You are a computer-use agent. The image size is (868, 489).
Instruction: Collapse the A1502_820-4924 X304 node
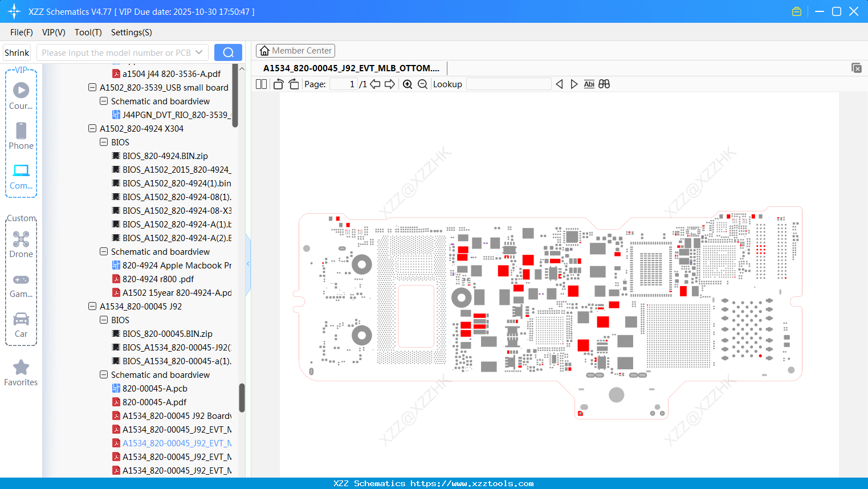(92, 129)
